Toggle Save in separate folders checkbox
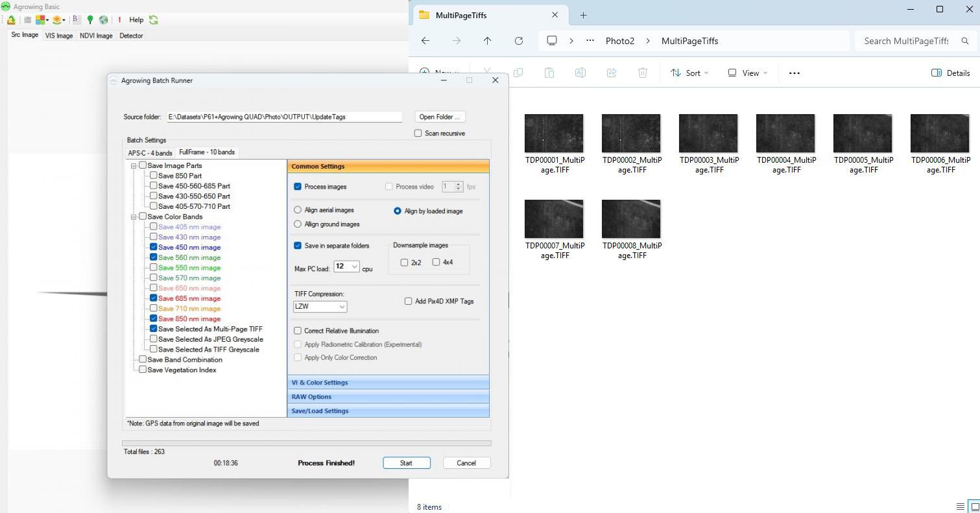The height and width of the screenshot is (513, 980). pos(298,246)
